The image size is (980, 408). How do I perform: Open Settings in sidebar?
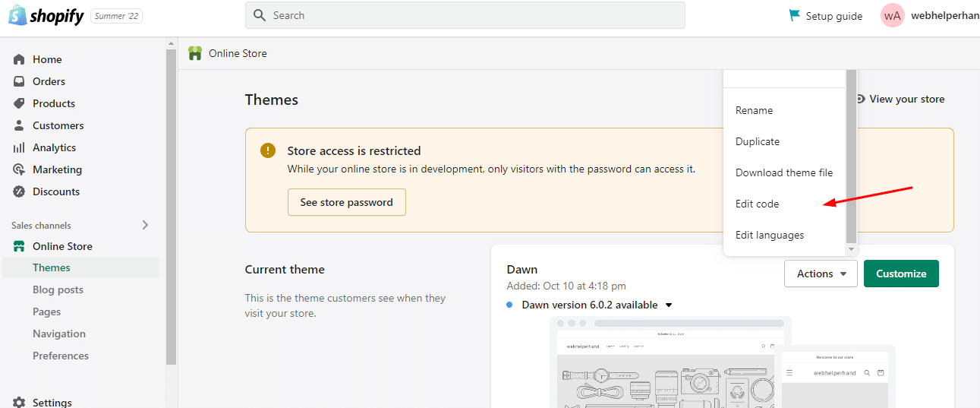(52, 402)
